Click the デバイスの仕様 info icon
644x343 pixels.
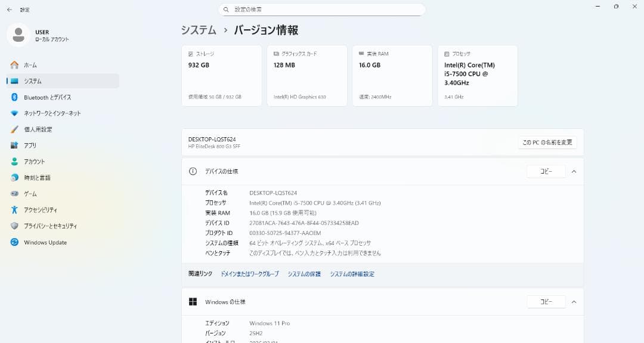pyautogui.click(x=193, y=171)
